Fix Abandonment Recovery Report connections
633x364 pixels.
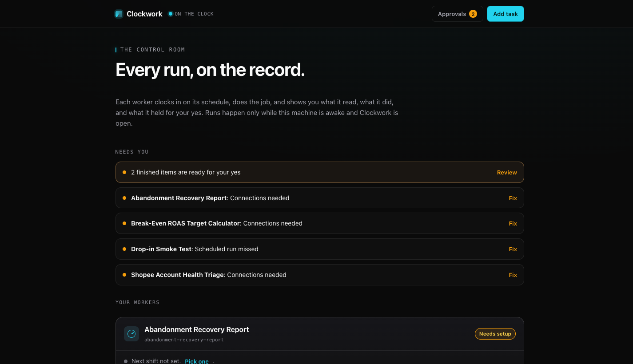[x=513, y=198]
